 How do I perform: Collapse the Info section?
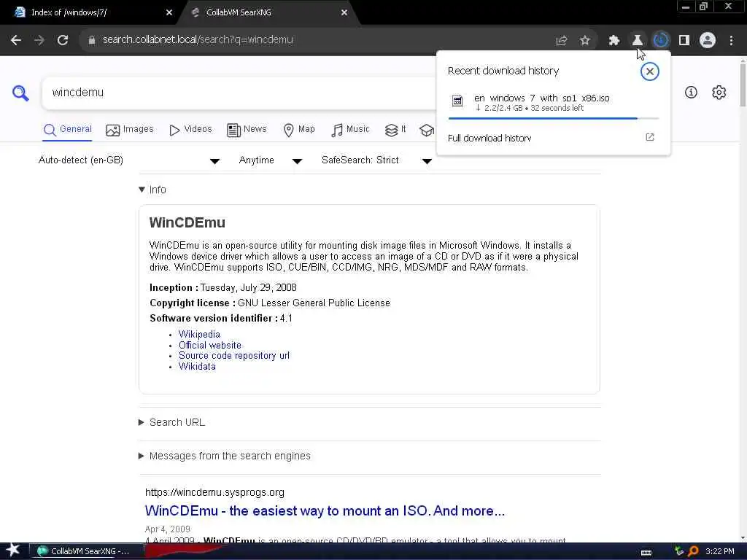(x=152, y=190)
